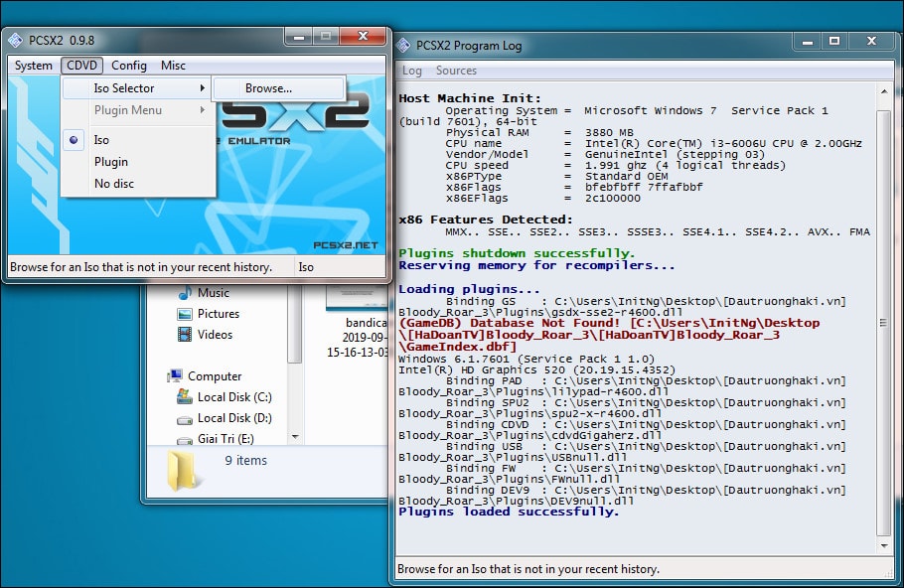This screenshot has width=904, height=588.
Task: Click the "Loading plugins..." log line
Action: click(469, 289)
